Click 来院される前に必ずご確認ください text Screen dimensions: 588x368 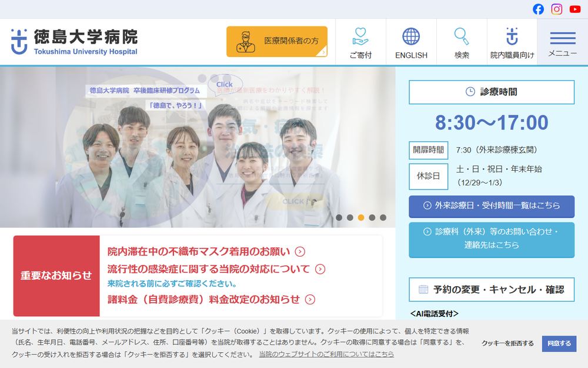[172, 284]
